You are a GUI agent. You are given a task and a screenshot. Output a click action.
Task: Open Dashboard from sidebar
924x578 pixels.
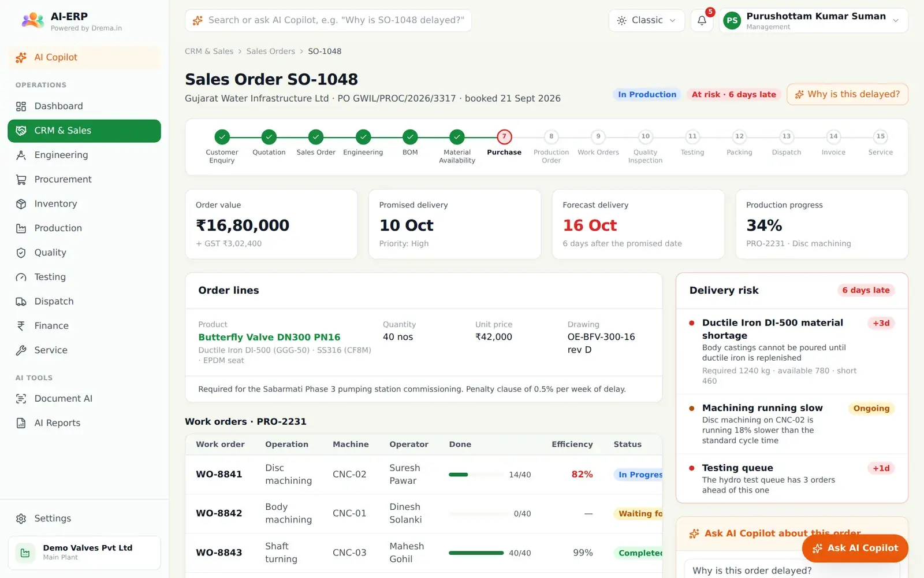pyautogui.click(x=84, y=106)
